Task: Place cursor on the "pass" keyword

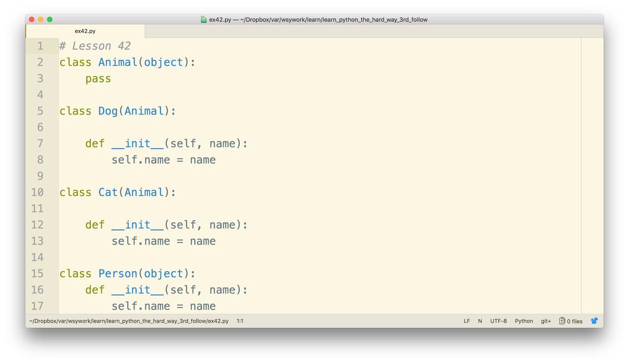Action: point(98,79)
